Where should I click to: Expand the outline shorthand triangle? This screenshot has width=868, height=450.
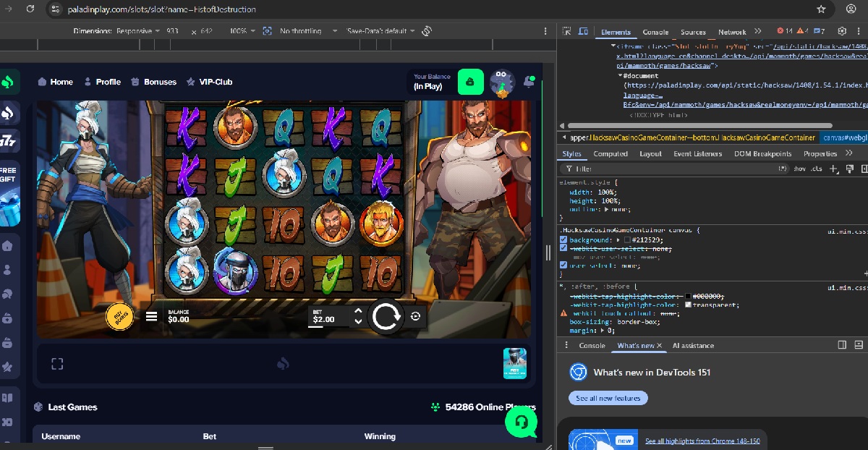tap(608, 209)
